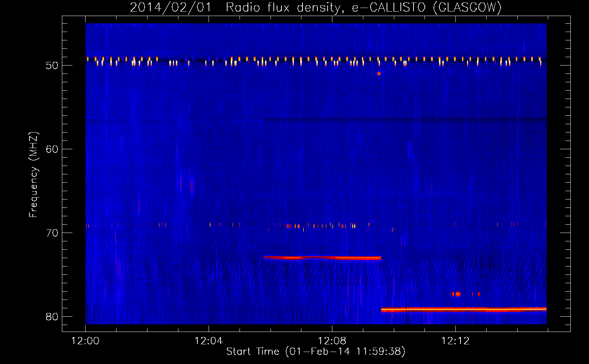Click the 12:08 time tick label

(x=332, y=341)
